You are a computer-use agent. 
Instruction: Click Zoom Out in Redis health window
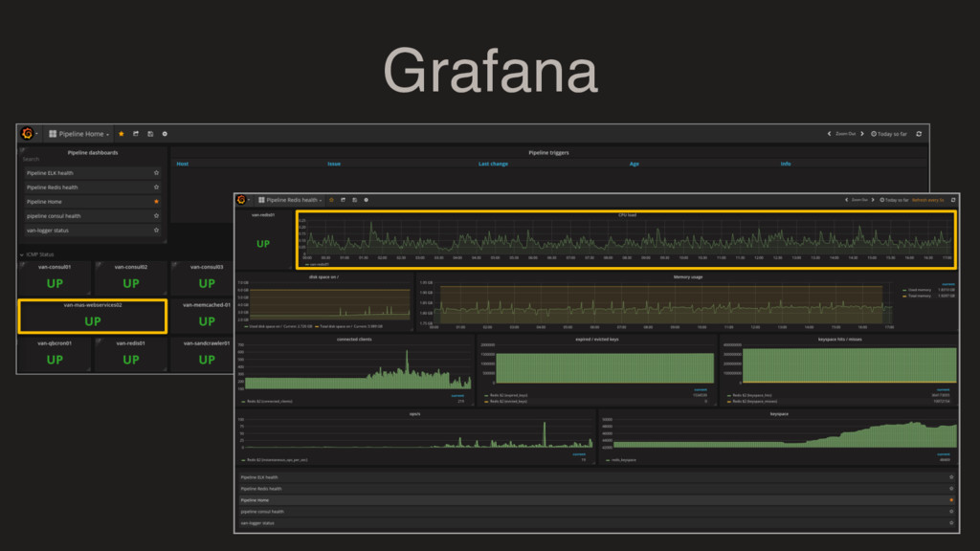click(860, 200)
